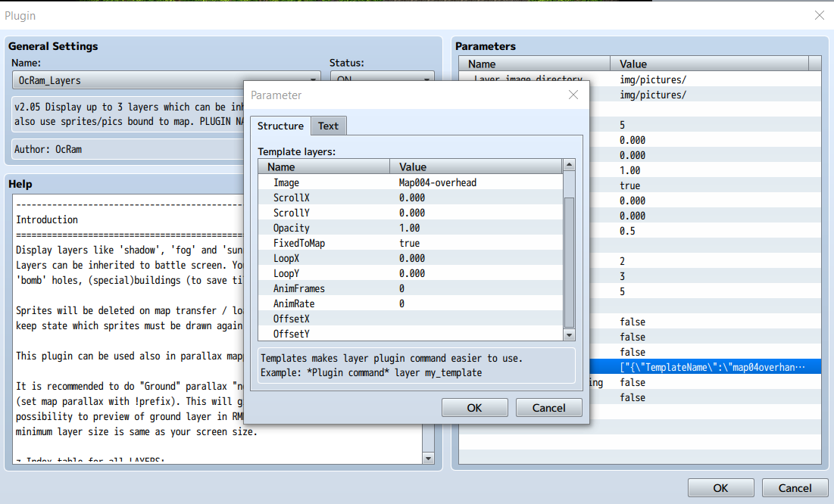
Task: Click the Template layers scroll up arrow
Action: (x=569, y=165)
